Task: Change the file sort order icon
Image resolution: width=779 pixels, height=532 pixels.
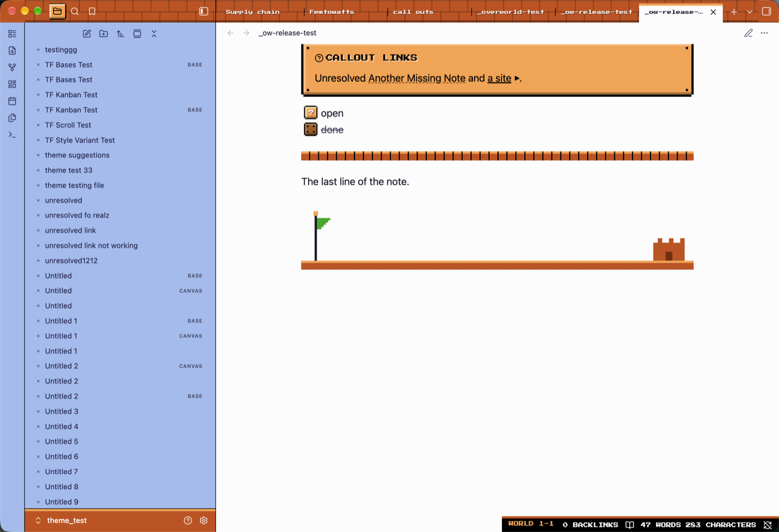Action: (x=120, y=34)
